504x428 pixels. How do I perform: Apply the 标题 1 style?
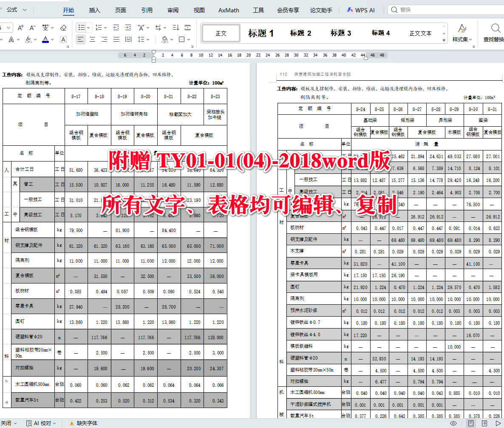click(x=260, y=33)
